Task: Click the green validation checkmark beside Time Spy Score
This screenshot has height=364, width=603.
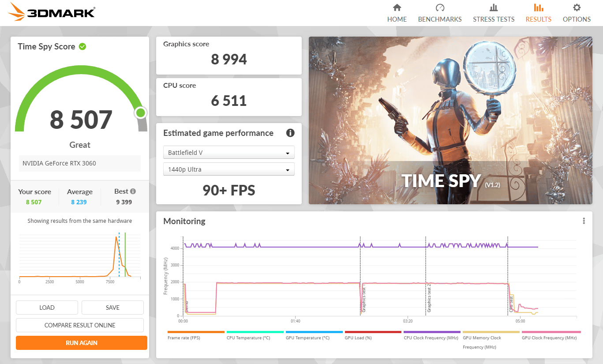Action: click(x=82, y=46)
